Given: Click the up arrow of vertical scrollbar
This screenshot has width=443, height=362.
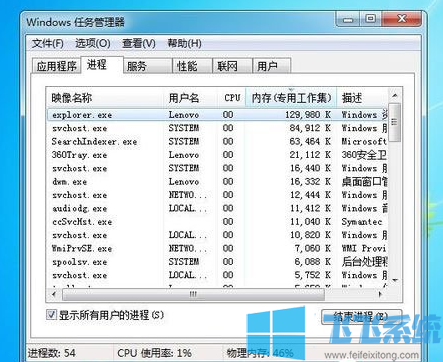Looking at the screenshot, I should (395, 96).
